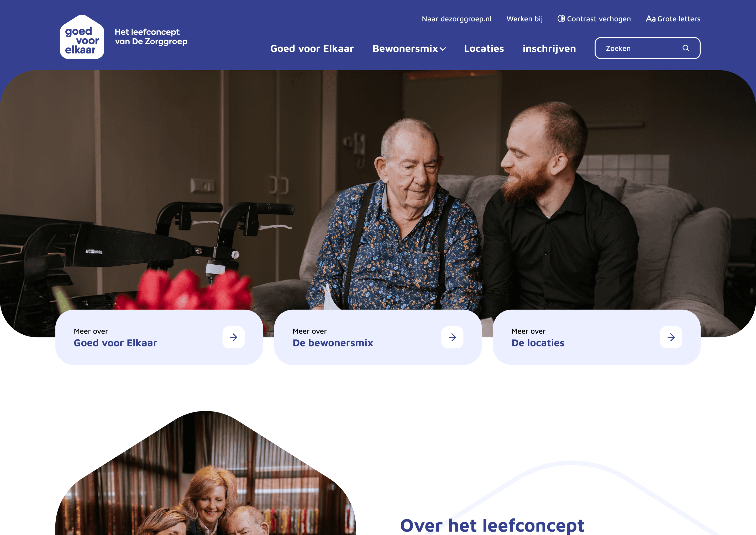Screen dimensions: 756x535
Task: Click the magnifying glass search icon
Action: tap(686, 48)
